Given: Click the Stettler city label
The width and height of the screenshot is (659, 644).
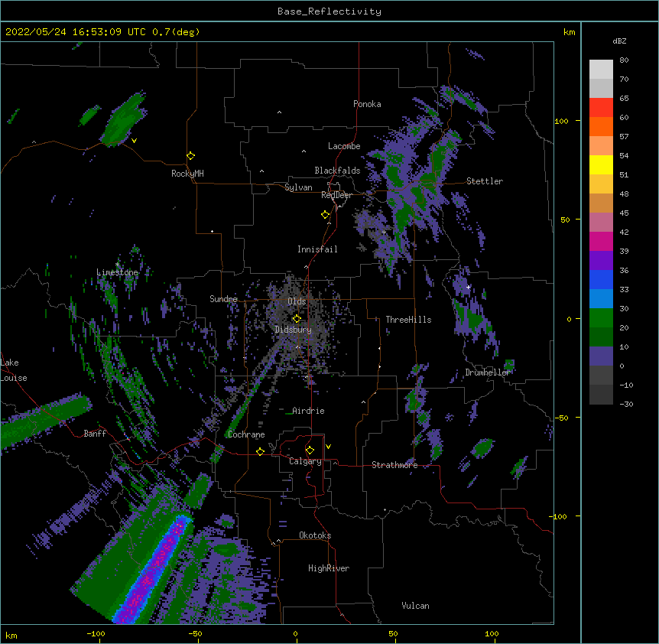Looking at the screenshot, I should pos(485,181).
